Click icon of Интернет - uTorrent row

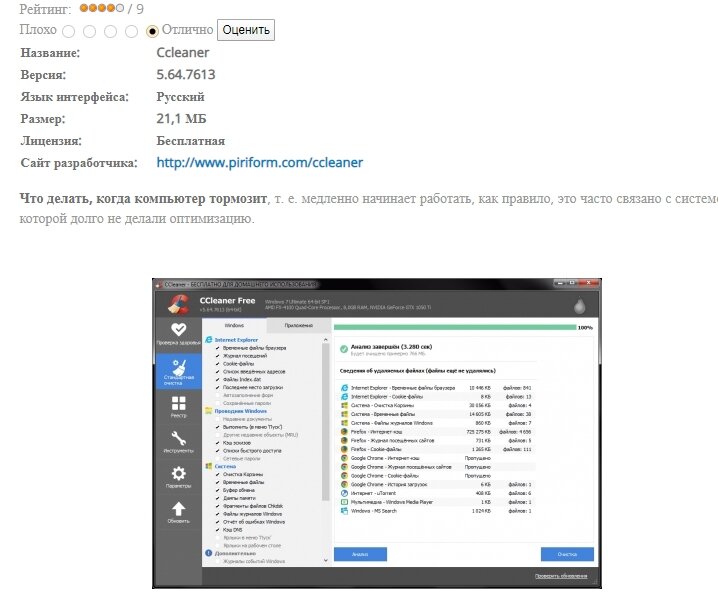pyautogui.click(x=344, y=493)
